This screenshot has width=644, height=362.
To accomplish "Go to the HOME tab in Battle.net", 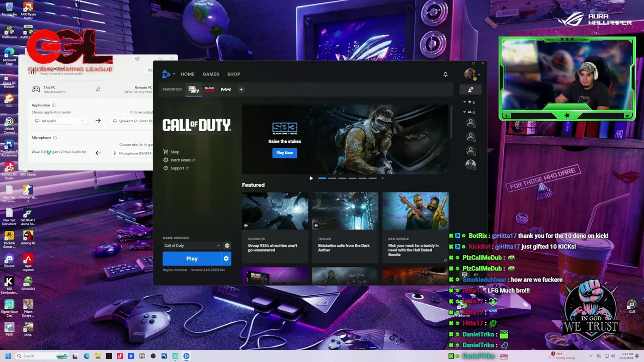I will [x=188, y=74].
